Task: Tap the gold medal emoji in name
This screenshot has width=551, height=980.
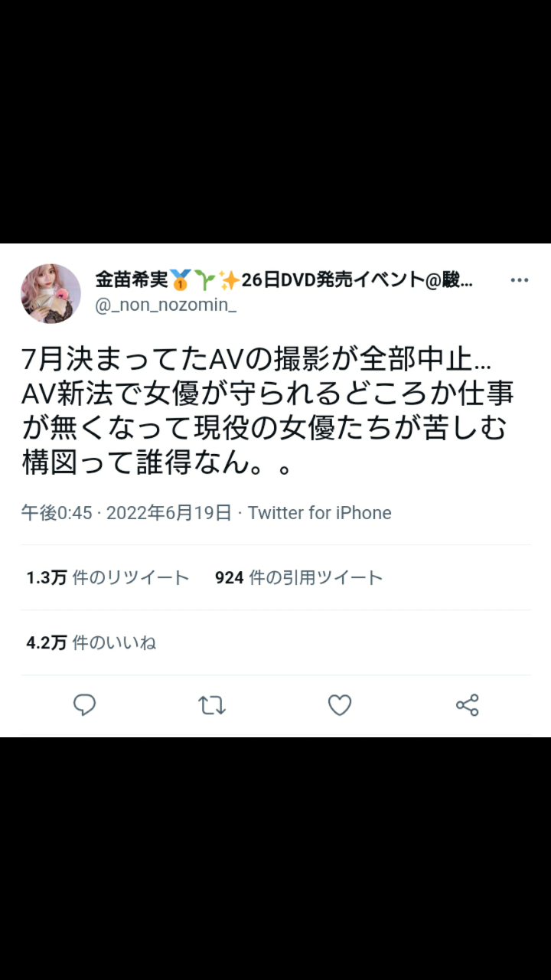Action: click(180, 279)
